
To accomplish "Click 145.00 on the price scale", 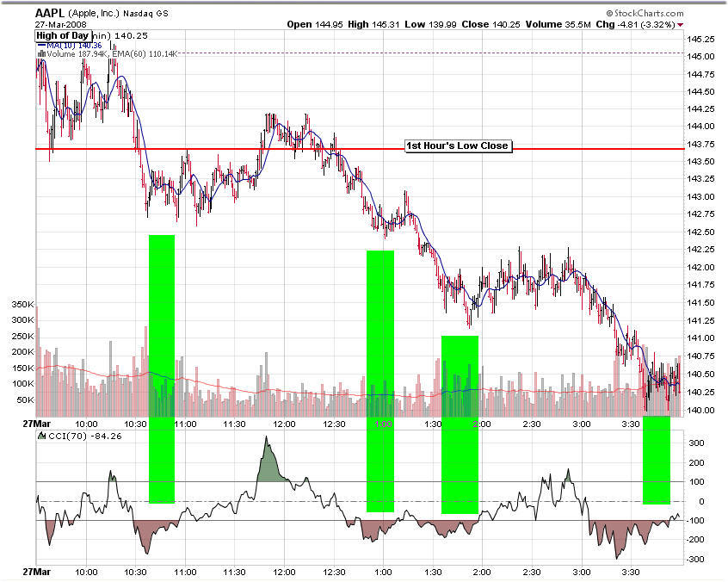I will pos(700,57).
